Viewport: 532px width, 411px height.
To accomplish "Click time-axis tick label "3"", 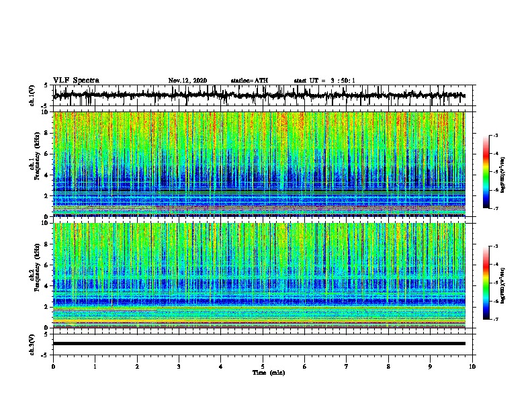I will pos(179,367).
